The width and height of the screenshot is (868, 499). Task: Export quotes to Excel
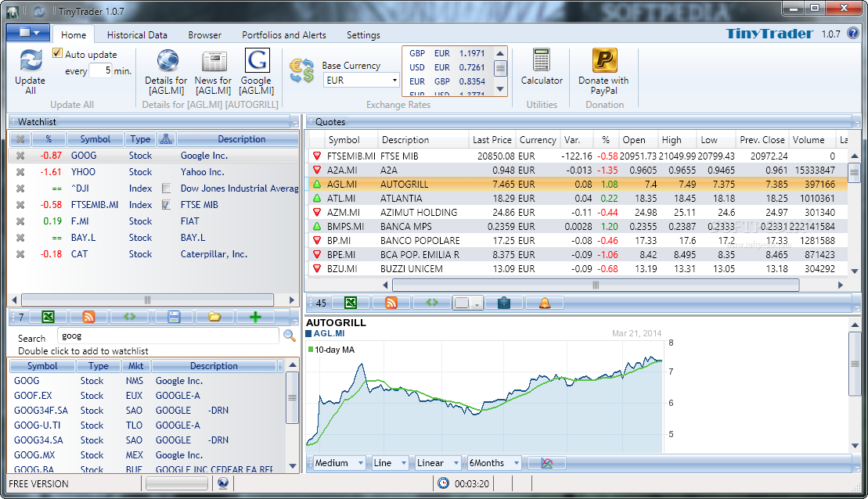coord(351,303)
